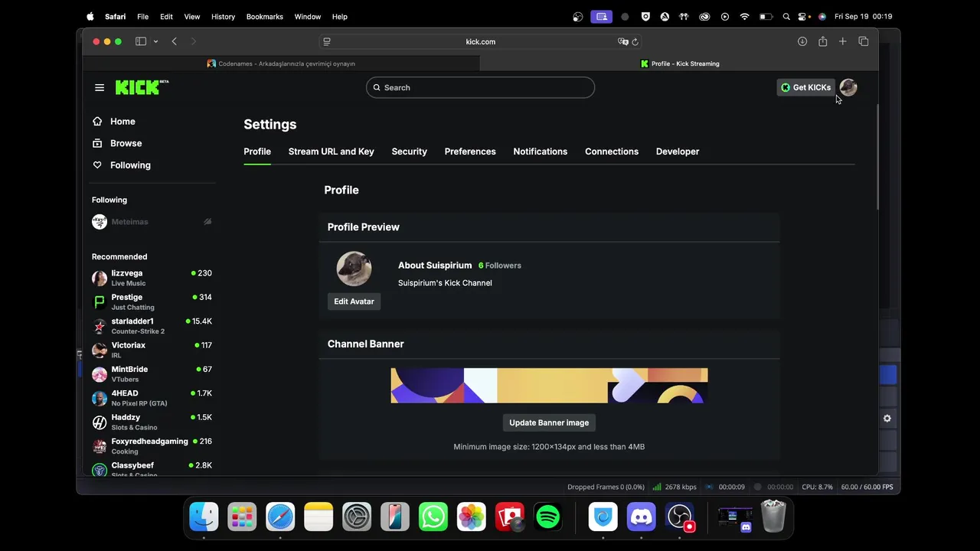Open lizzvega's channel avatar
The height and width of the screenshot is (551, 980).
click(x=100, y=278)
